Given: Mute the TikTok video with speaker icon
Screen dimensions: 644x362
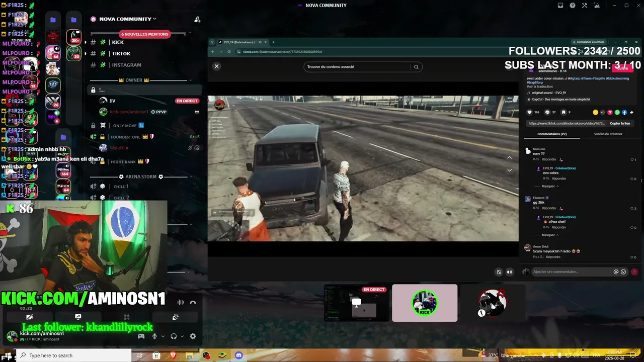Looking at the screenshot, I should (x=509, y=272).
